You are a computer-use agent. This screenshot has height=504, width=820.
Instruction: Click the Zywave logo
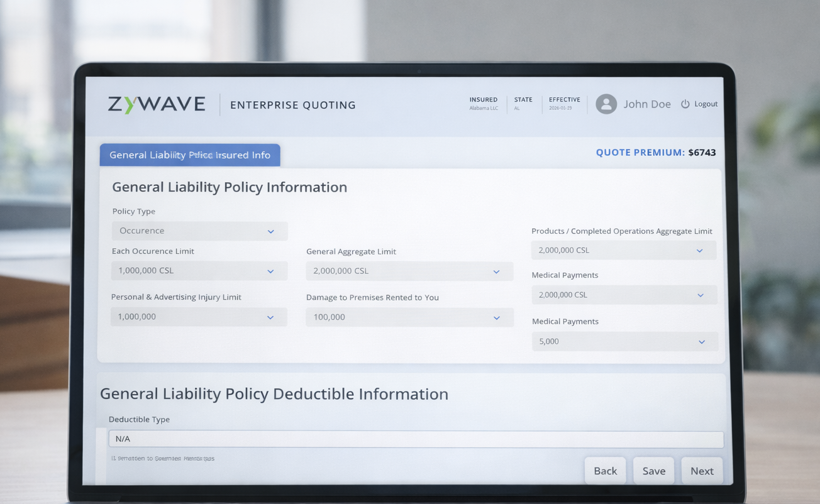click(x=157, y=103)
